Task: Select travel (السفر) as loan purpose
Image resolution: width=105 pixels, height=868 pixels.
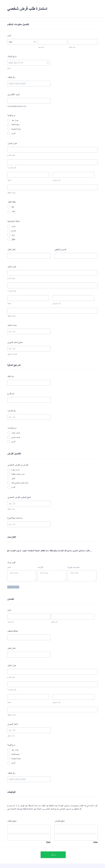Action: tap(9, 478)
